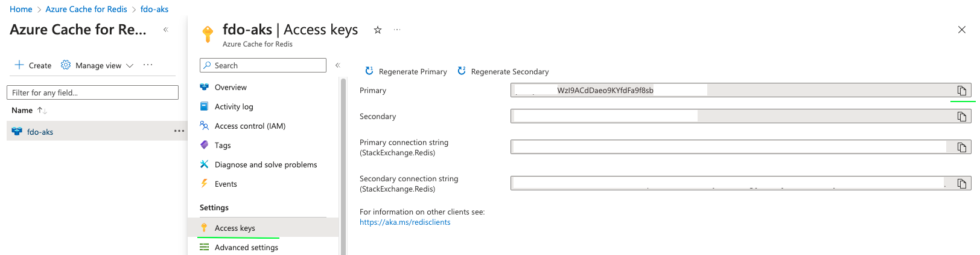The height and width of the screenshot is (255, 980).
Task: Copy the Secondary connection string
Action: click(961, 184)
